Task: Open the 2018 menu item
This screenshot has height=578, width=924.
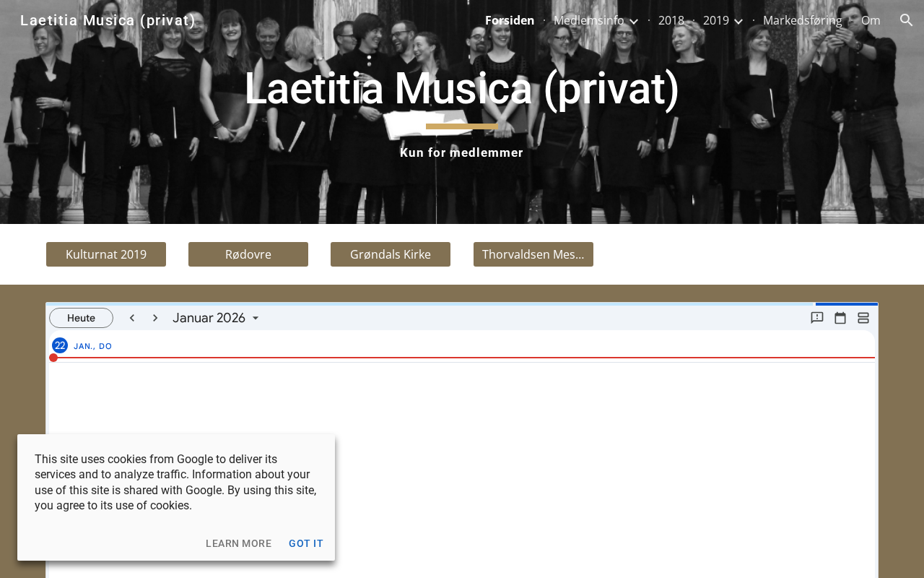Action: 671,20
